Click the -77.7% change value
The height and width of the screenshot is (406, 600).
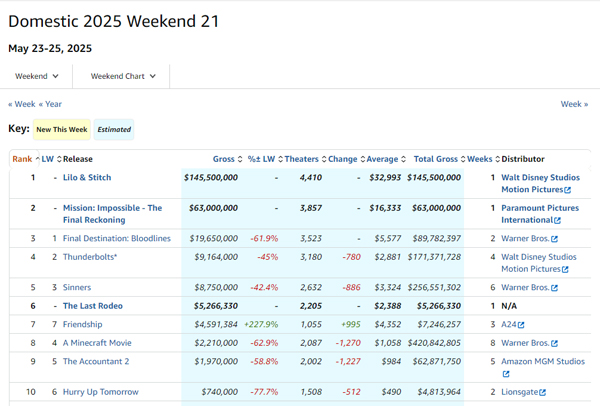pos(264,392)
